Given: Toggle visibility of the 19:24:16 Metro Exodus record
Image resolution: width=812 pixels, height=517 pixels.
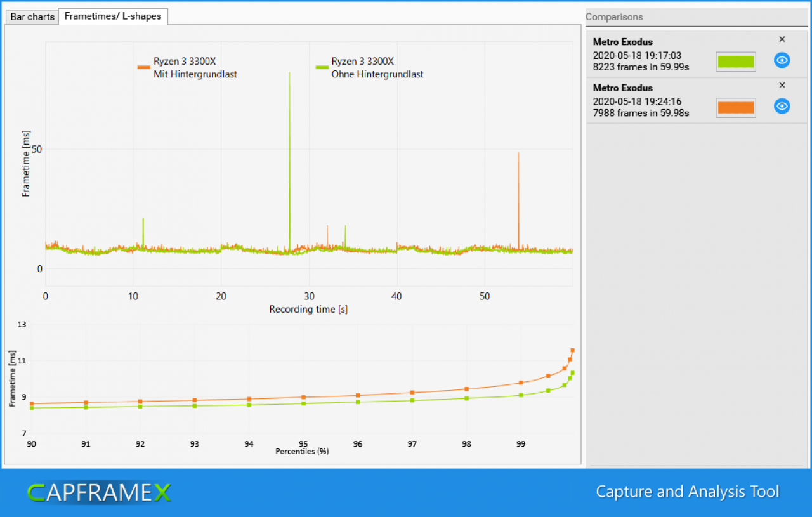Looking at the screenshot, I should tap(782, 106).
